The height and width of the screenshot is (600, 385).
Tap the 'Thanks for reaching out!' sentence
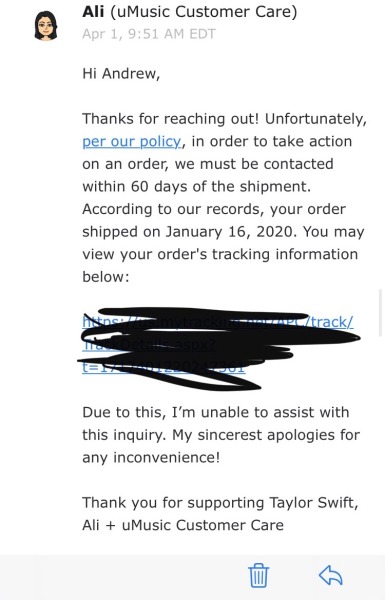click(171, 119)
